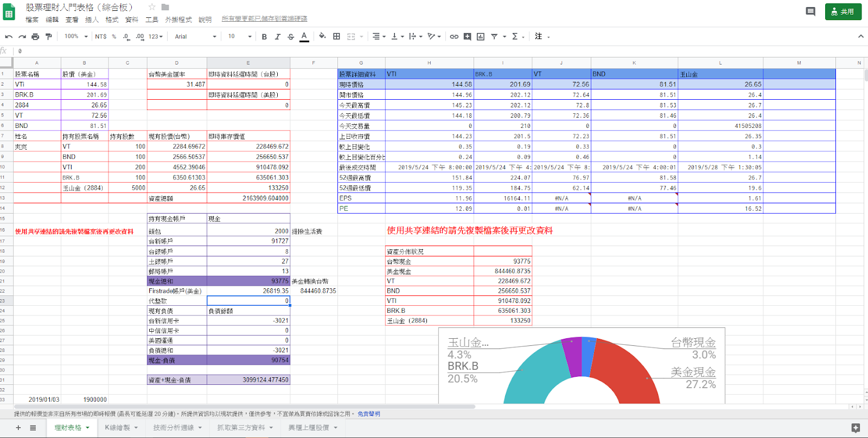This screenshot has width=868, height=438.
Task: Insert a link
Action: click(454, 36)
